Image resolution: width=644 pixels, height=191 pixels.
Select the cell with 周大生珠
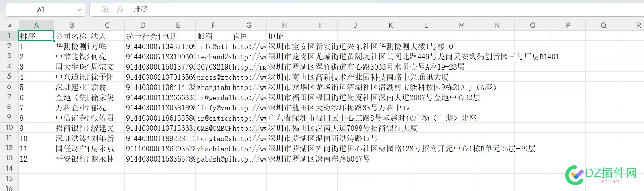pos(72,66)
